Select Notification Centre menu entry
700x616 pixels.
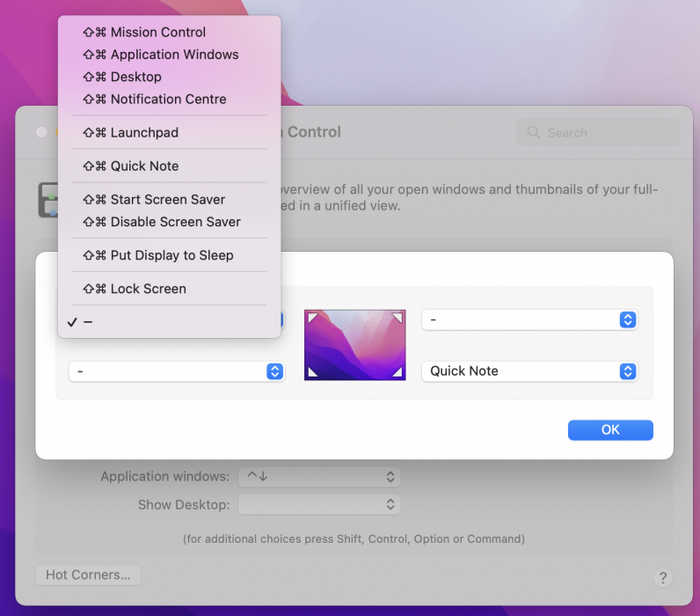tap(167, 99)
